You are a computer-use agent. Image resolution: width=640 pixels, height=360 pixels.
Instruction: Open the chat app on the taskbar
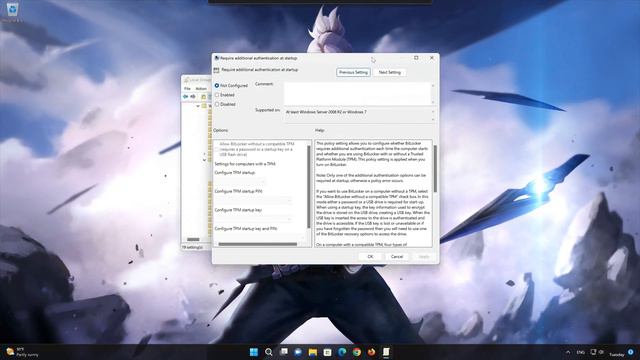point(298,352)
